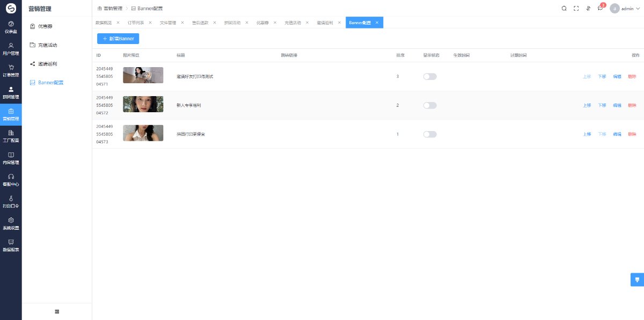Viewport: 644px width, 320px height.
Task: Click the 新增Banner button
Action: click(x=118, y=39)
